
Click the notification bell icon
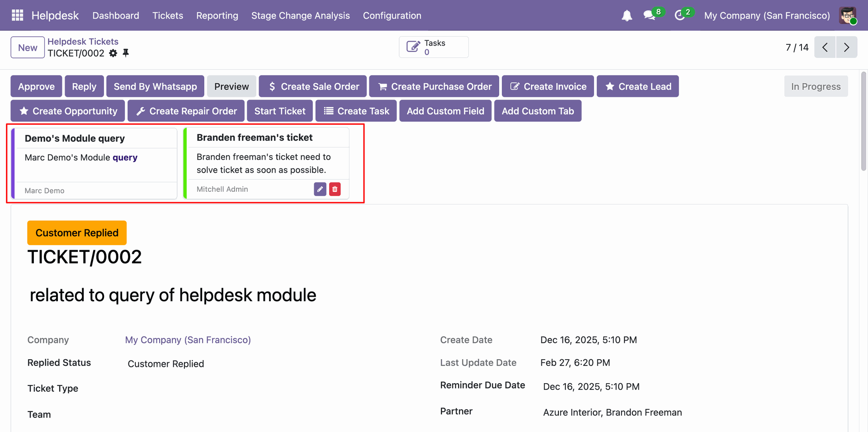point(627,16)
